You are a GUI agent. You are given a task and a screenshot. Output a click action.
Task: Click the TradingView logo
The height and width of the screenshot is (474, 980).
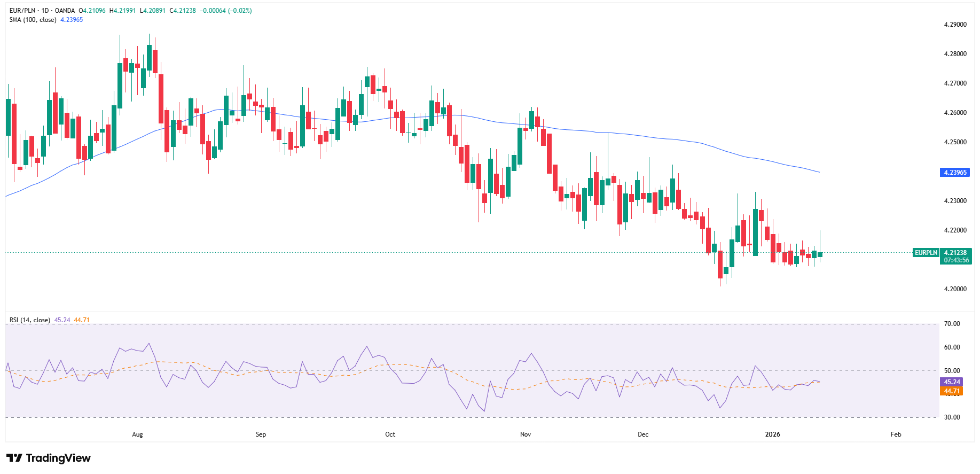pyautogui.click(x=49, y=458)
